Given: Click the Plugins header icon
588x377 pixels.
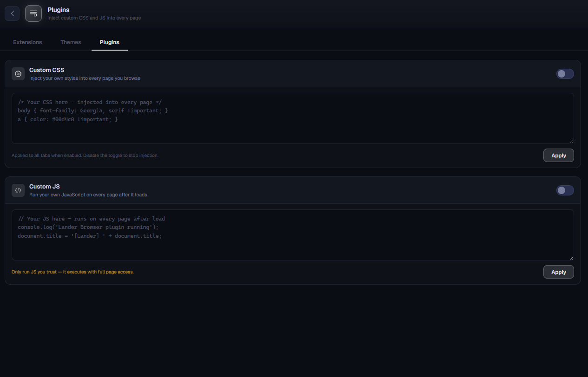Looking at the screenshot, I should (33, 13).
